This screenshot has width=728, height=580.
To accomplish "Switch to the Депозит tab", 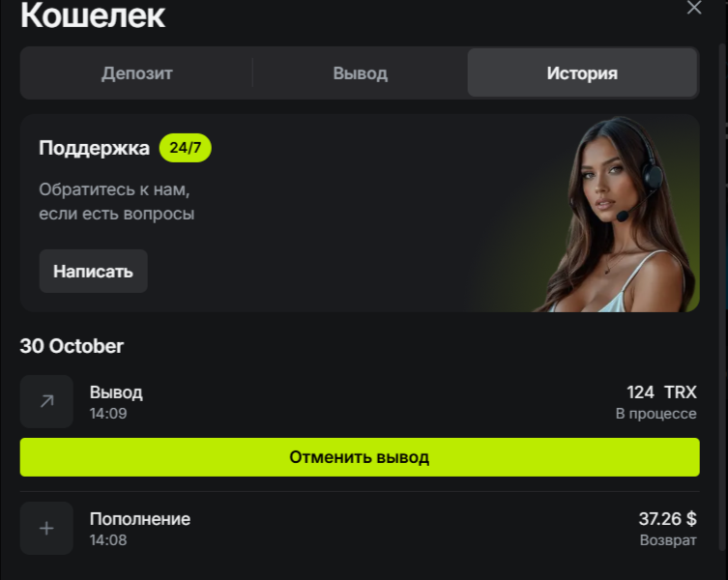I will click(137, 72).
